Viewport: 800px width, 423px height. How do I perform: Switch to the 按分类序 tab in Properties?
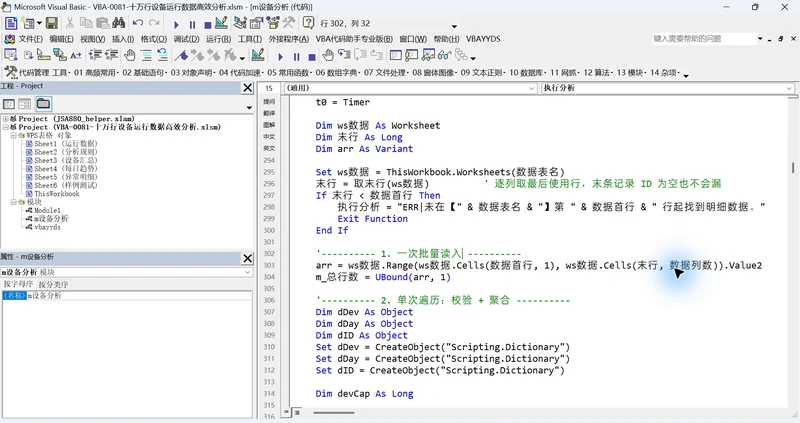point(53,284)
